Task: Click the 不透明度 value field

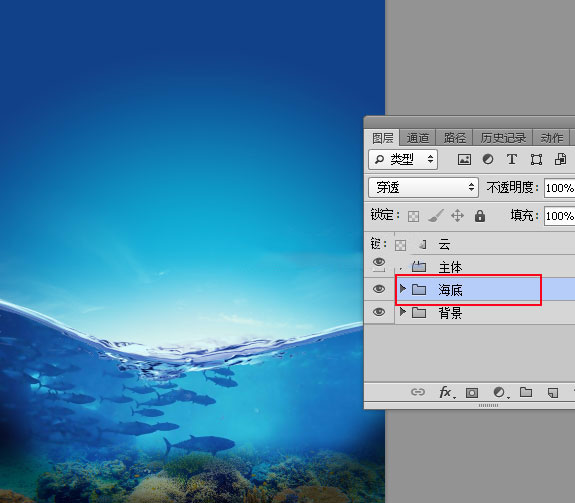Action: [560, 188]
